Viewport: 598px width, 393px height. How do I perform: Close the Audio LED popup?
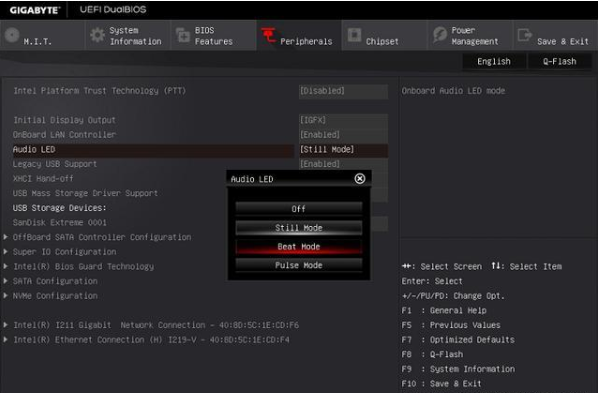pyautogui.click(x=360, y=179)
